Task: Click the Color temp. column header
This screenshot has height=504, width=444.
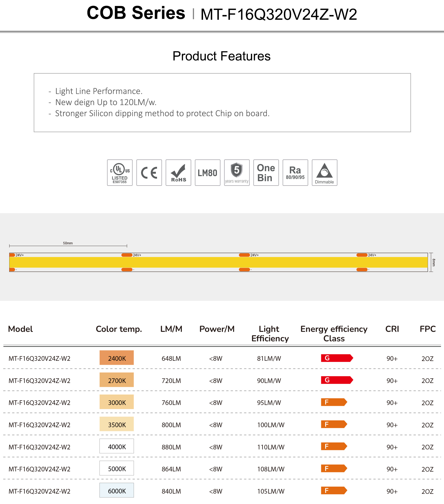Action: (x=119, y=329)
